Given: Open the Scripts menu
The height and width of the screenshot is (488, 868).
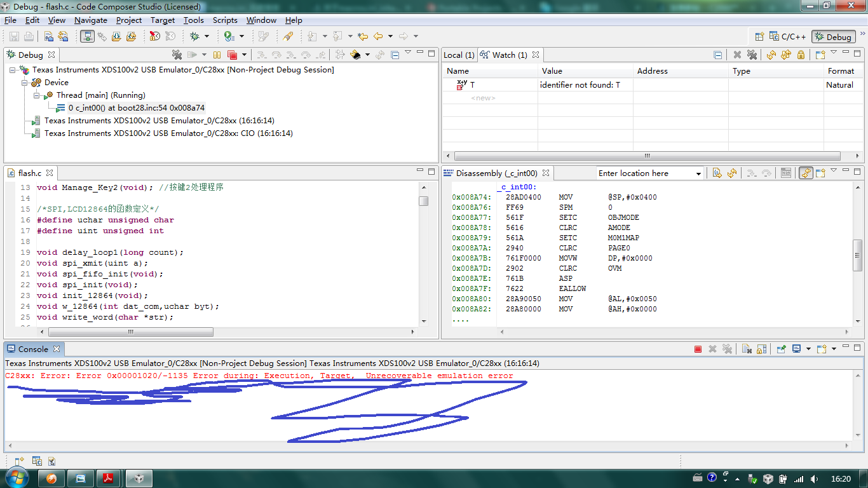Looking at the screenshot, I should point(225,20).
